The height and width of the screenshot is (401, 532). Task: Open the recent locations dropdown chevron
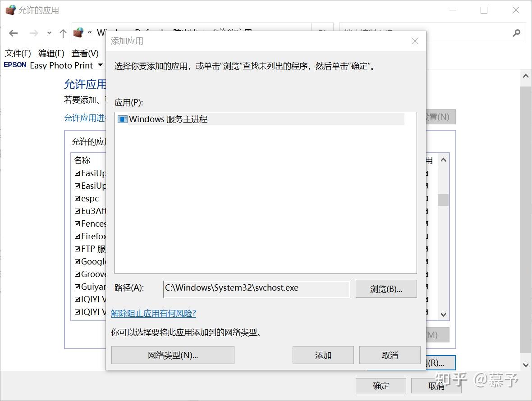(49, 33)
